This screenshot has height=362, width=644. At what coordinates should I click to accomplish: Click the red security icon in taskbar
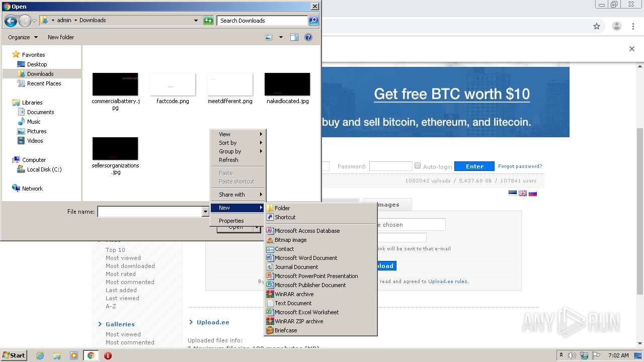tap(108, 355)
